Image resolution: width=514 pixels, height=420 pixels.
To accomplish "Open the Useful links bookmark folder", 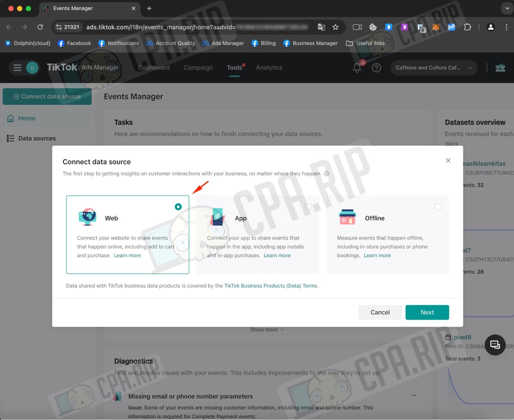I will (365, 43).
